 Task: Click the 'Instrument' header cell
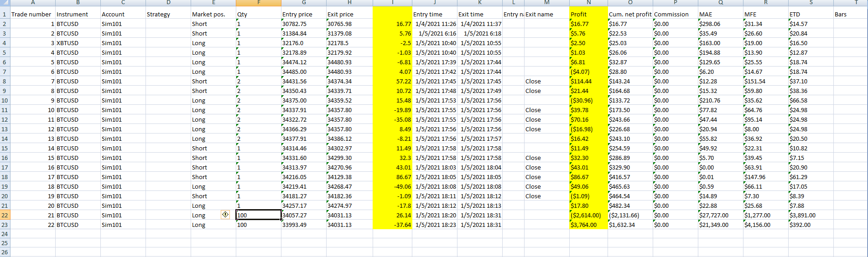(x=78, y=14)
